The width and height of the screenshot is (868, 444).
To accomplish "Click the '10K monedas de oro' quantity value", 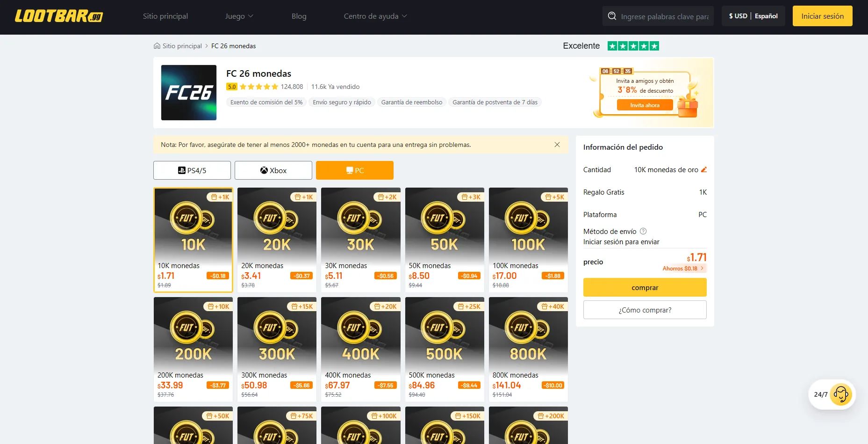I will [x=666, y=169].
